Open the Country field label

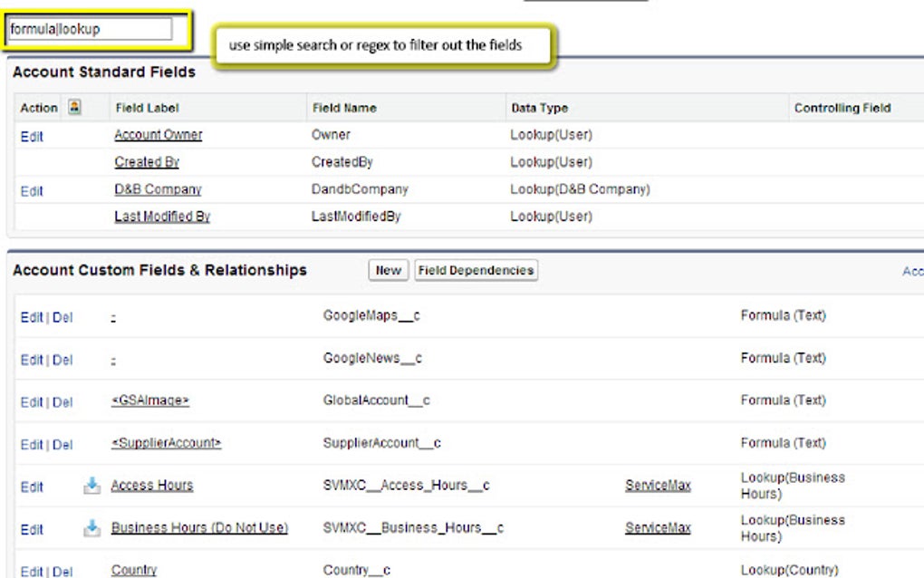[134, 571]
